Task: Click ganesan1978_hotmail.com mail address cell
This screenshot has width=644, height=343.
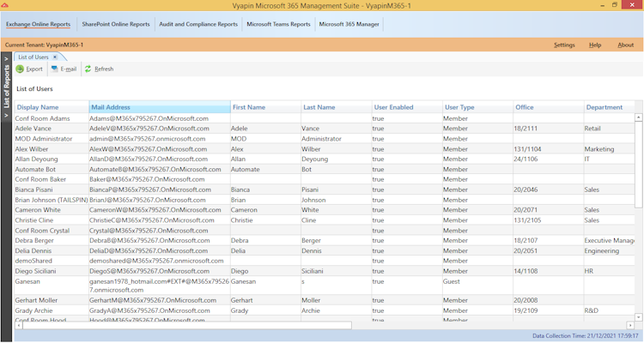Action: (x=160, y=286)
